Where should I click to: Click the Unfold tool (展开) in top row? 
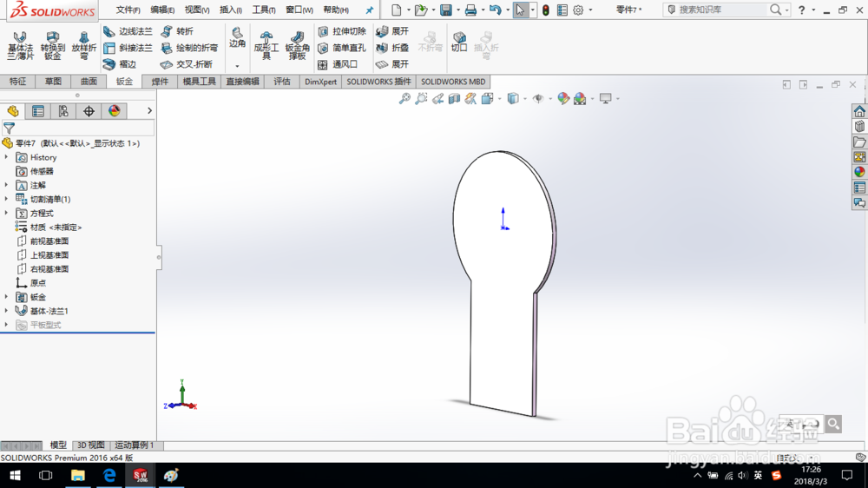(392, 31)
